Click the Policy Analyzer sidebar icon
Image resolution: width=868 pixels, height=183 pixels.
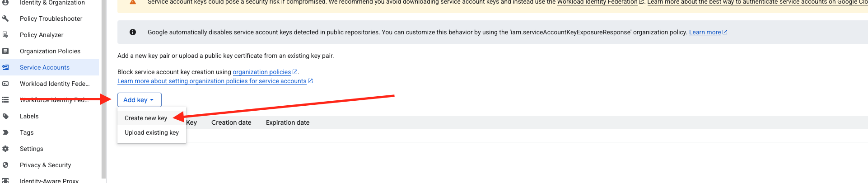(x=5, y=35)
